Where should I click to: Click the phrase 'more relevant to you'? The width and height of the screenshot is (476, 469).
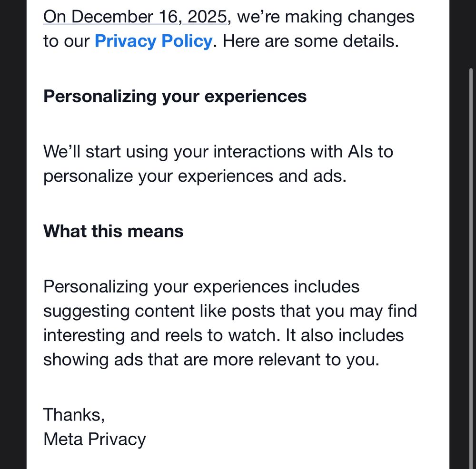click(x=295, y=360)
